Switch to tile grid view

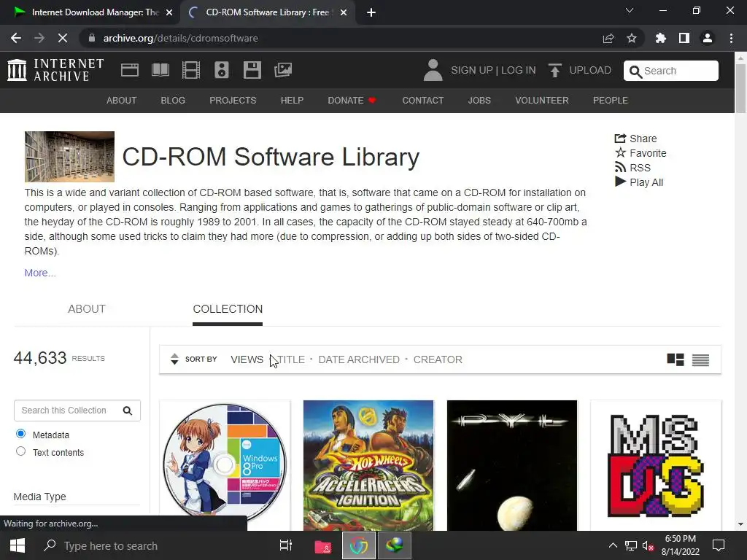tap(676, 359)
